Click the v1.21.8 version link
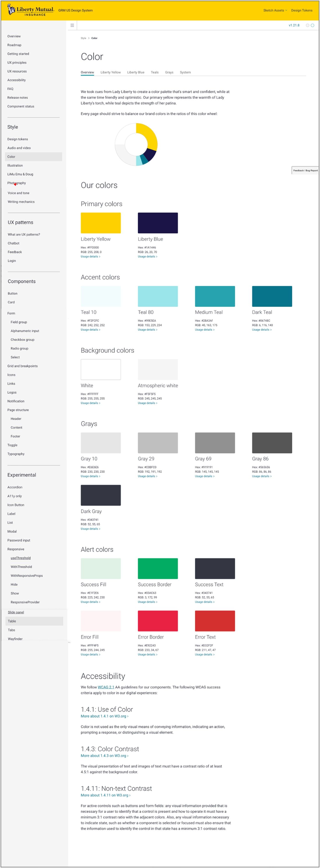 click(294, 25)
